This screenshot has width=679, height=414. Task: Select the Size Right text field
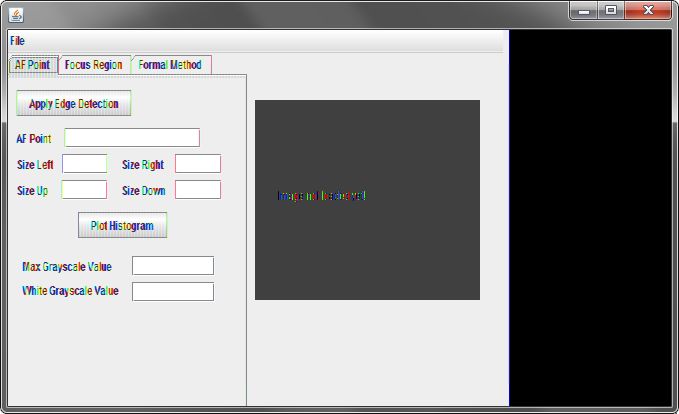(198, 164)
